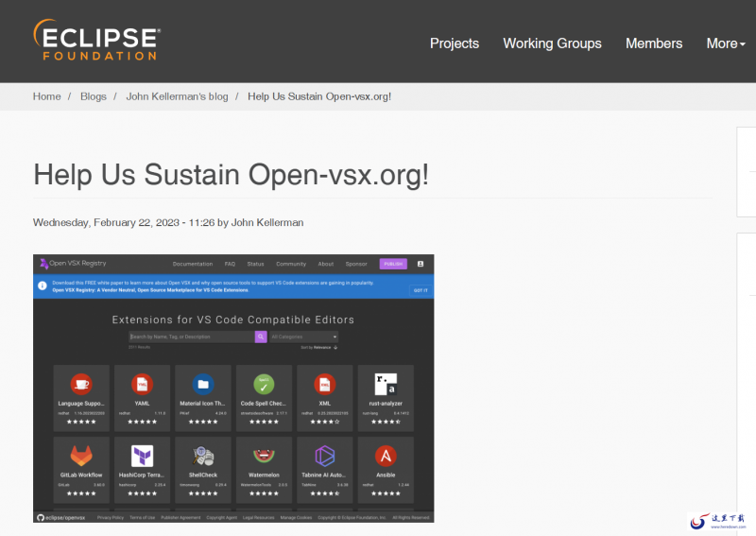Click the Open VSX Registry screenshot image
The height and width of the screenshot is (536, 756).
(233, 389)
